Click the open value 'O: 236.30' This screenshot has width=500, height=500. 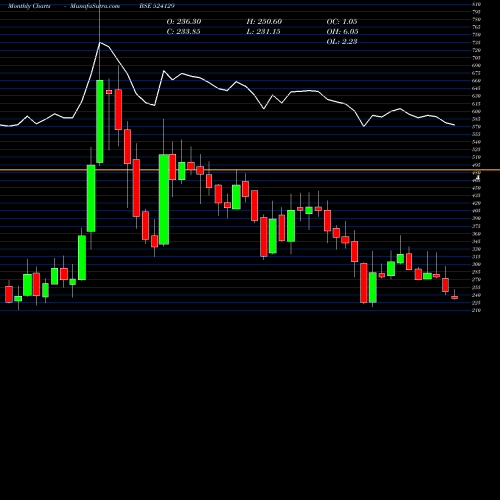coord(184,22)
